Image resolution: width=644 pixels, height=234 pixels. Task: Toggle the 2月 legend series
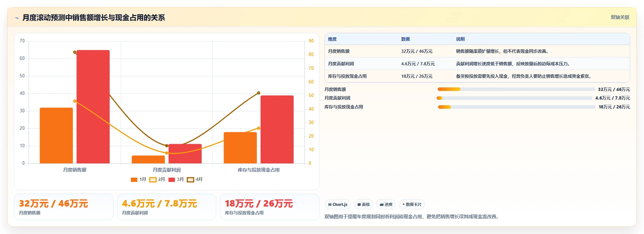[x=157, y=179]
